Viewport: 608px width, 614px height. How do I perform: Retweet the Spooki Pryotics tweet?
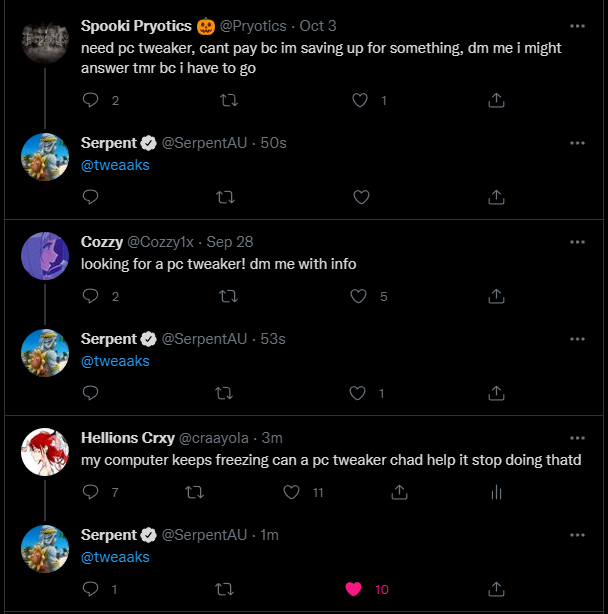point(227,100)
